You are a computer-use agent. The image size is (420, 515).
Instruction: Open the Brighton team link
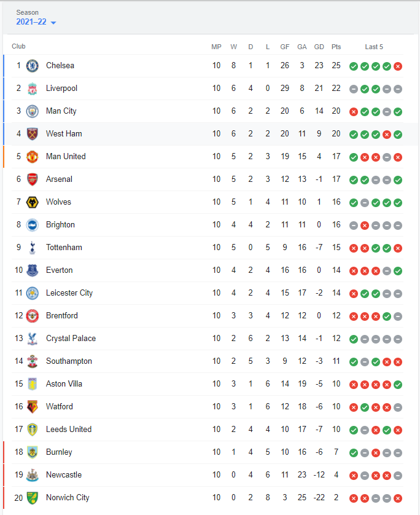[60, 225]
